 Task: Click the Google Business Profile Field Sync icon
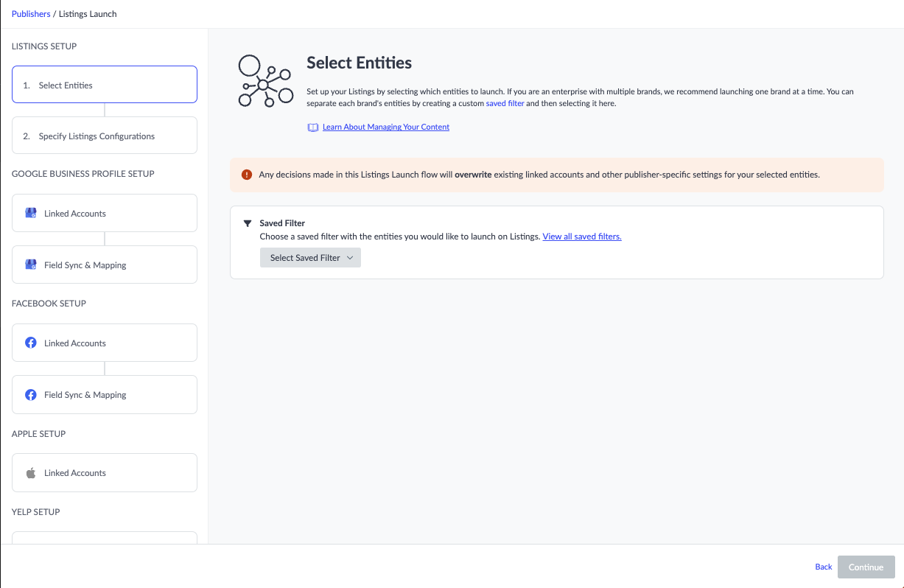click(x=31, y=265)
